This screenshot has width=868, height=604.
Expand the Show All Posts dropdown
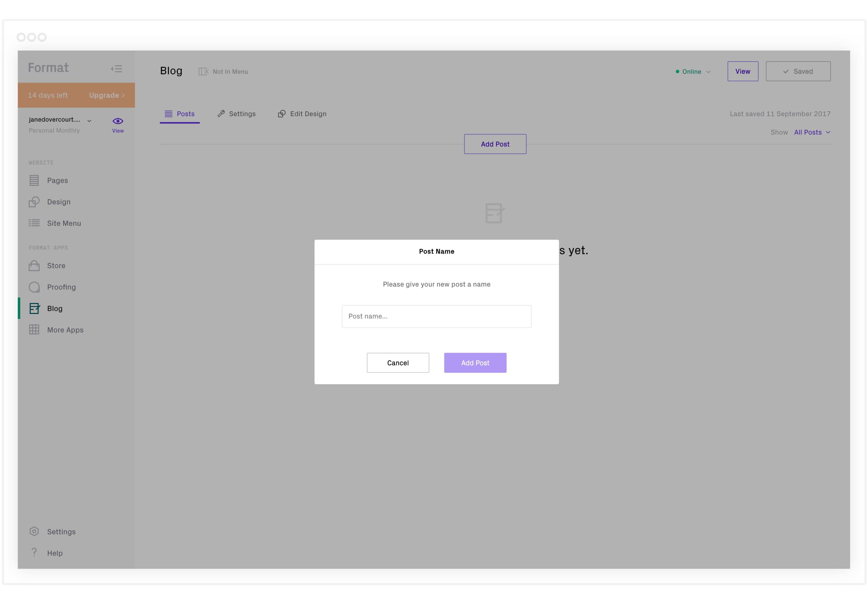coord(813,132)
